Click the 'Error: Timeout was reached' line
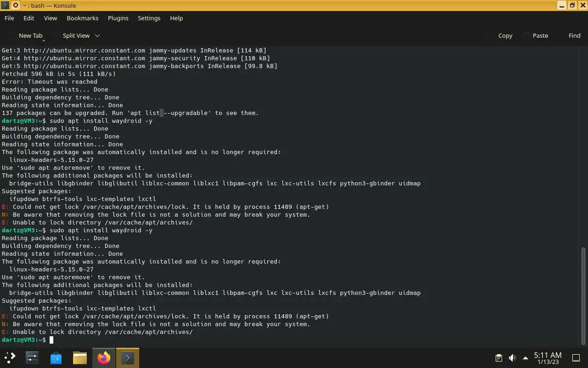Viewport: 588px width, 368px height. click(50, 82)
